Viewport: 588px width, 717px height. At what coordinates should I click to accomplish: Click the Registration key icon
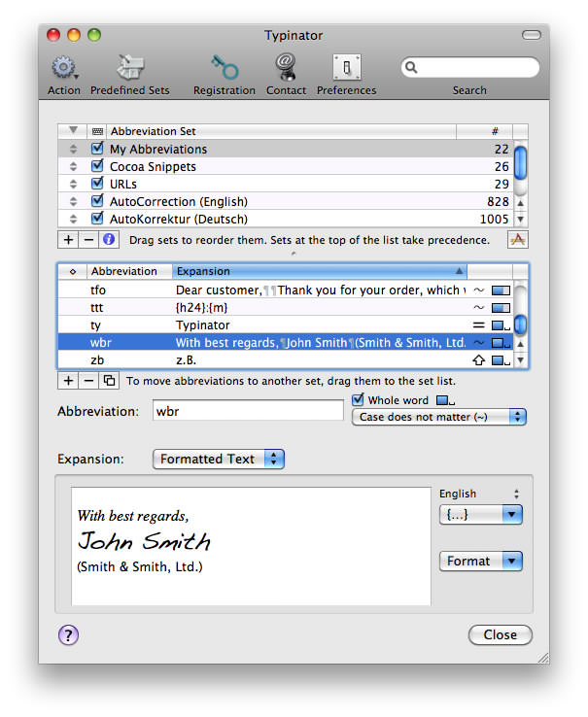tap(224, 68)
